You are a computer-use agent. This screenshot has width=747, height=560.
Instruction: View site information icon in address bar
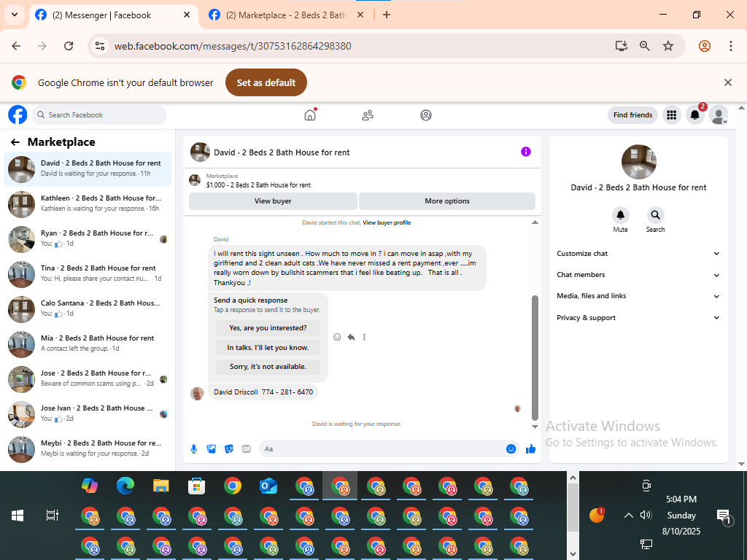[100, 46]
